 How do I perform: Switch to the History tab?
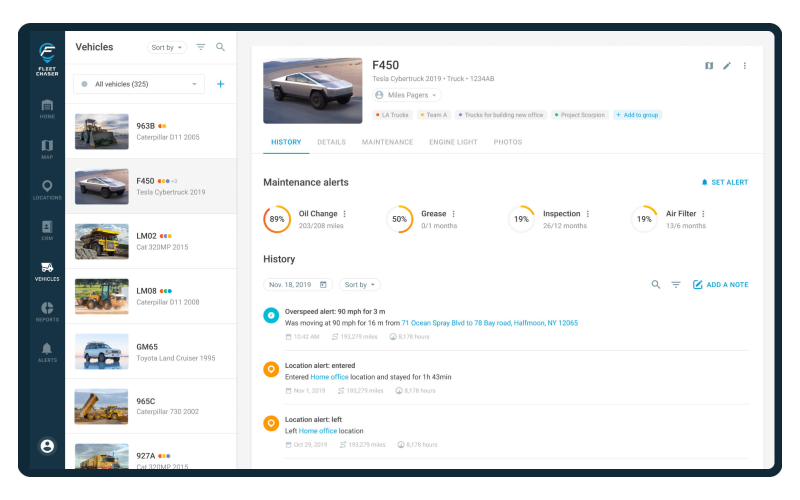click(286, 142)
